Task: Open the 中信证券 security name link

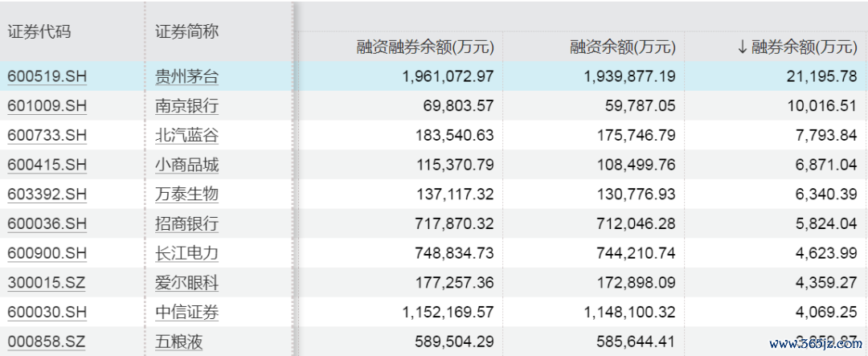Action: click(186, 313)
